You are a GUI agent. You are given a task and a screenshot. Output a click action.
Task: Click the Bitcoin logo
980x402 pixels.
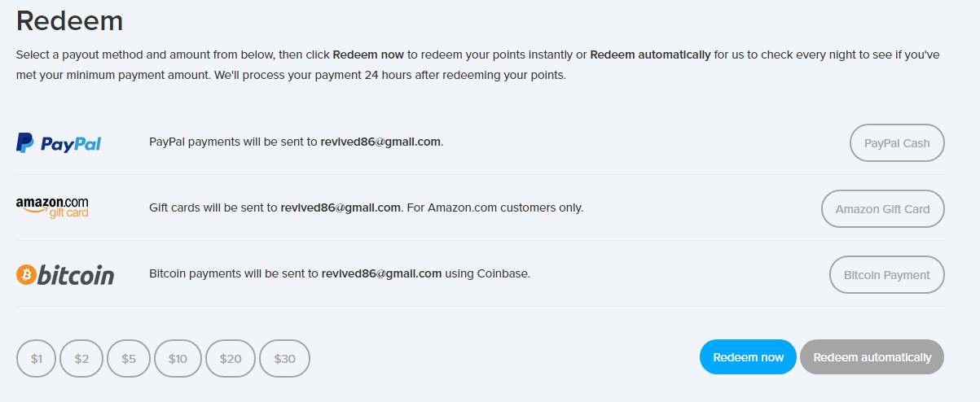point(65,275)
